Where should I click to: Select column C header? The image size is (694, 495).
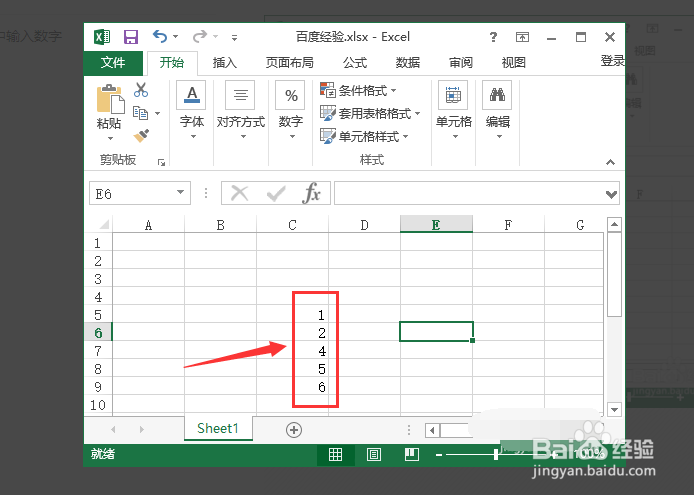(292, 225)
